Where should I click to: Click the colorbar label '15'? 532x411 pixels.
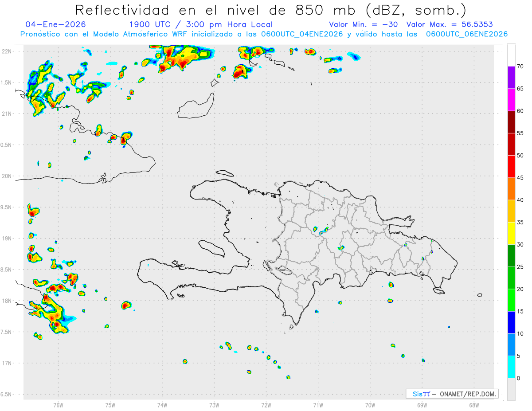point(520,311)
